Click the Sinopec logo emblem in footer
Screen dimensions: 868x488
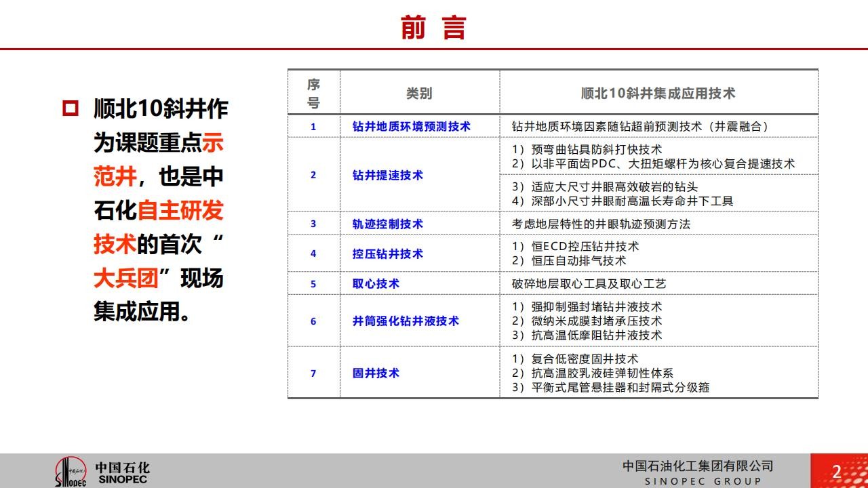[71, 472]
